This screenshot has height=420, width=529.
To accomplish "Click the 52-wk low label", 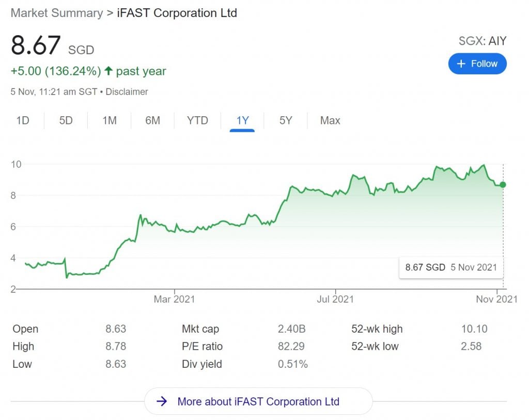I will (375, 347).
